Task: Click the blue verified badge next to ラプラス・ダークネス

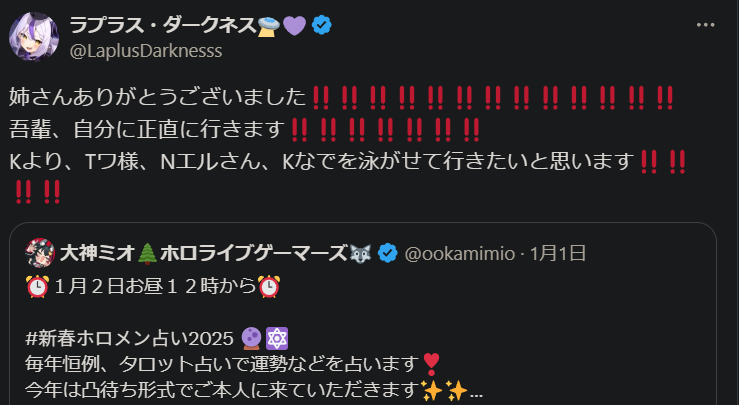Action: click(x=322, y=25)
